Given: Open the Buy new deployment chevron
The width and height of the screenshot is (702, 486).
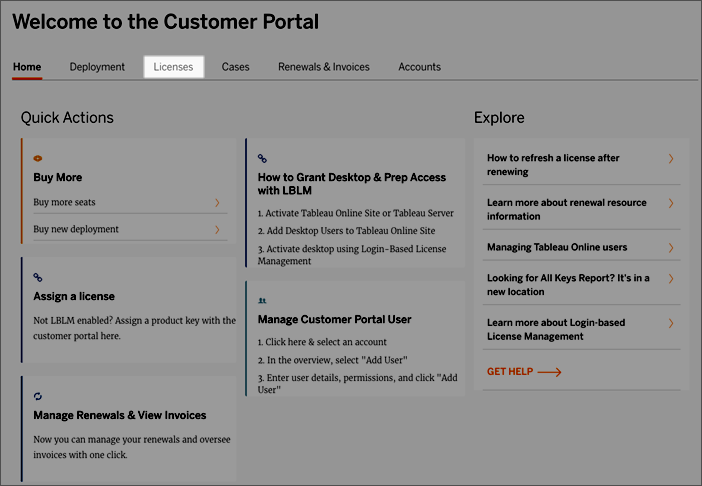Looking at the screenshot, I should point(217,230).
